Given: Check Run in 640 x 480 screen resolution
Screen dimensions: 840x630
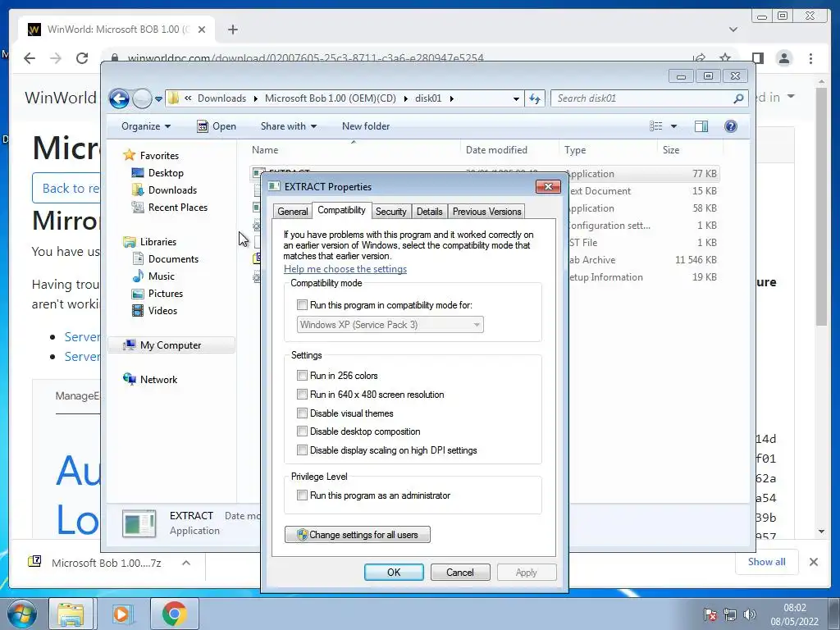Looking at the screenshot, I should [x=302, y=395].
